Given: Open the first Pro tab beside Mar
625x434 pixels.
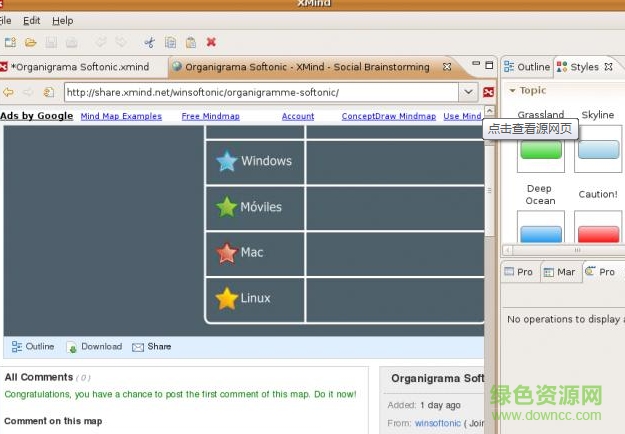Looking at the screenshot, I should click(x=519, y=272).
